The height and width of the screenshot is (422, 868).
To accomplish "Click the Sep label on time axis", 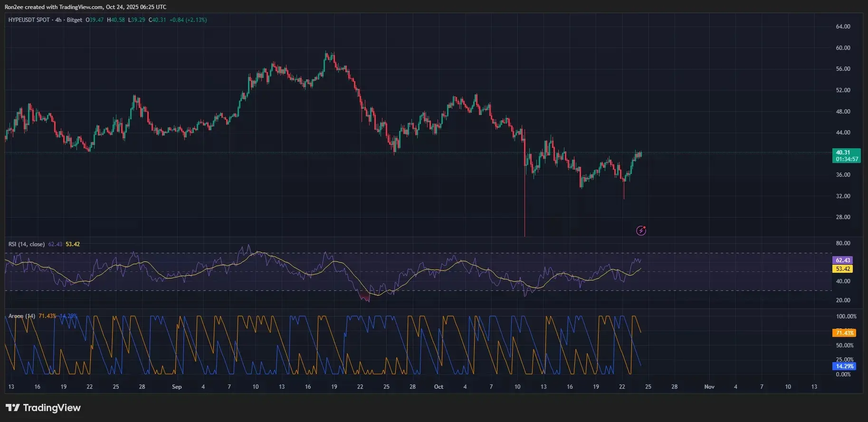I will coord(177,387).
